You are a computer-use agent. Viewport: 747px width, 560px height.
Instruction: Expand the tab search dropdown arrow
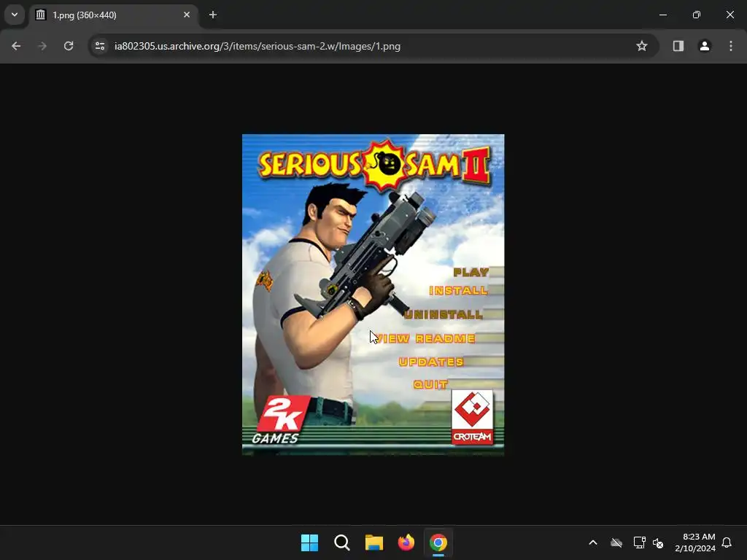tap(15, 15)
